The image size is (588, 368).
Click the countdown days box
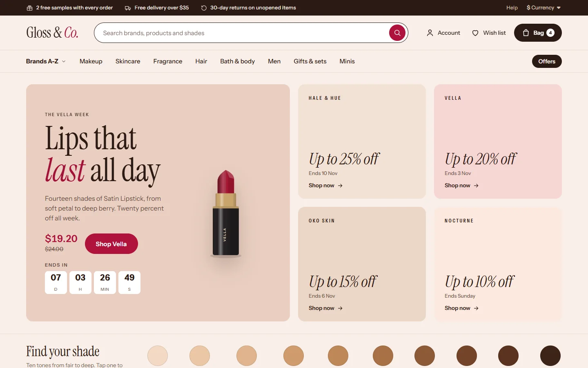(x=56, y=283)
